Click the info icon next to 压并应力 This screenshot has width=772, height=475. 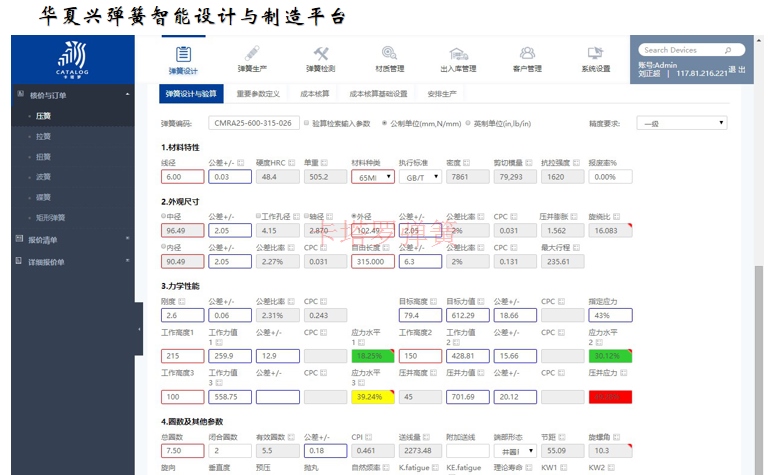(623, 373)
